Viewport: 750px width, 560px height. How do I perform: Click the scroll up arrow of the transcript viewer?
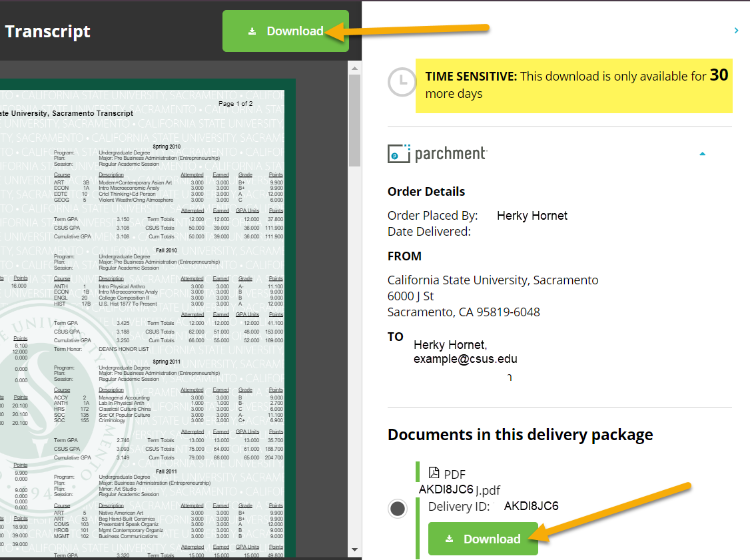coord(354,68)
